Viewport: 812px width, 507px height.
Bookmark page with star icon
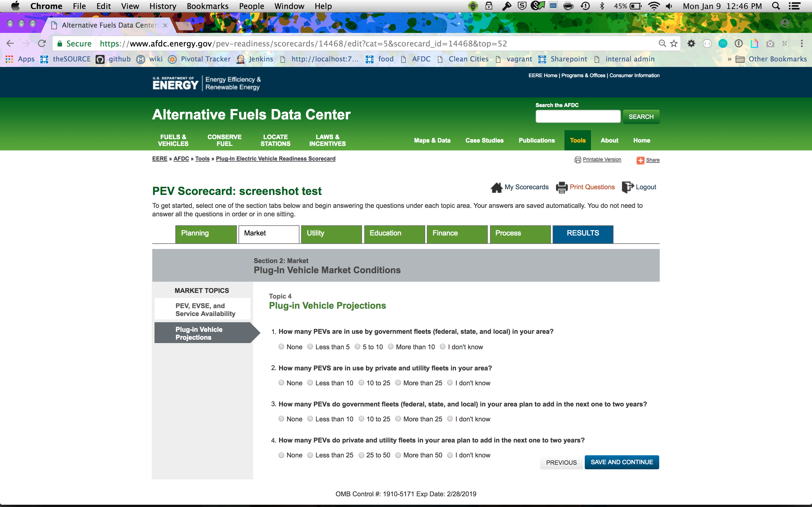pyautogui.click(x=674, y=44)
